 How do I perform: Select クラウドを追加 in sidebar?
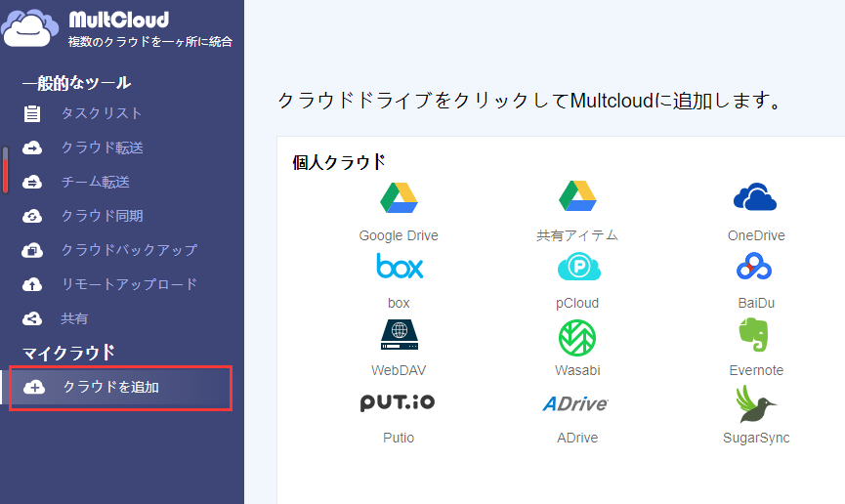pos(121,388)
